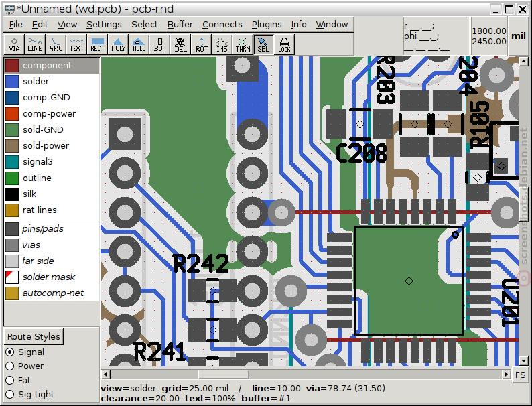Select the ROT rotate tool
Viewport: 532px width, 406px height.
point(201,44)
